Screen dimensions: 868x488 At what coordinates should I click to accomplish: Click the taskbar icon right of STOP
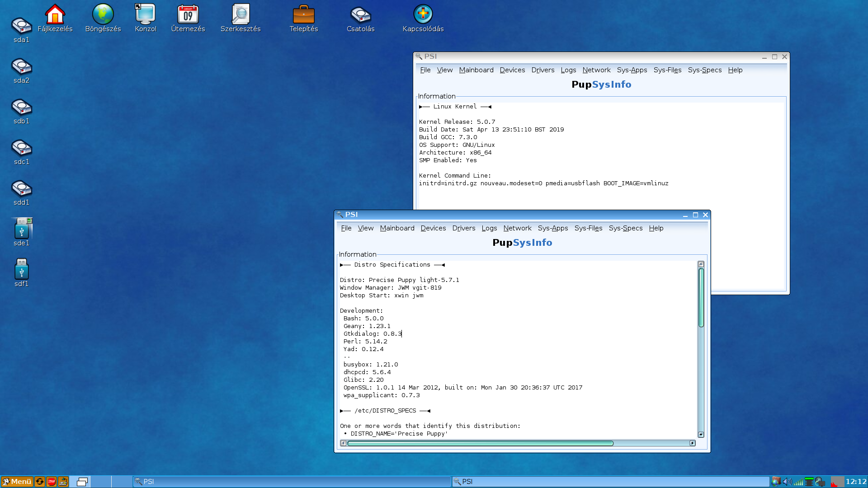(x=63, y=482)
